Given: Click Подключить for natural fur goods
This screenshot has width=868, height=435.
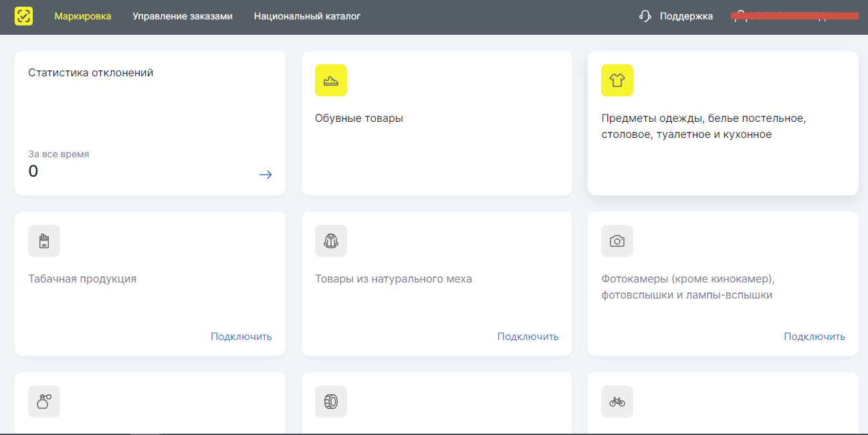Looking at the screenshot, I should click(527, 336).
